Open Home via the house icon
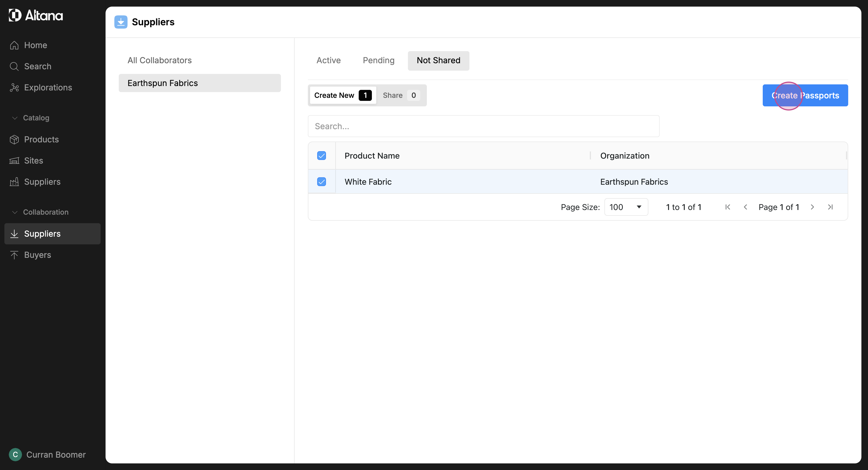Screen dimensions: 868x470 coord(14,45)
